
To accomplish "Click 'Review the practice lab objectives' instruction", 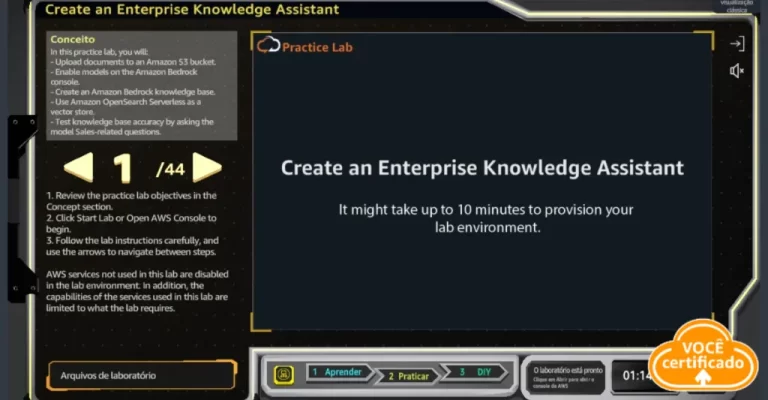I will tap(131, 201).
